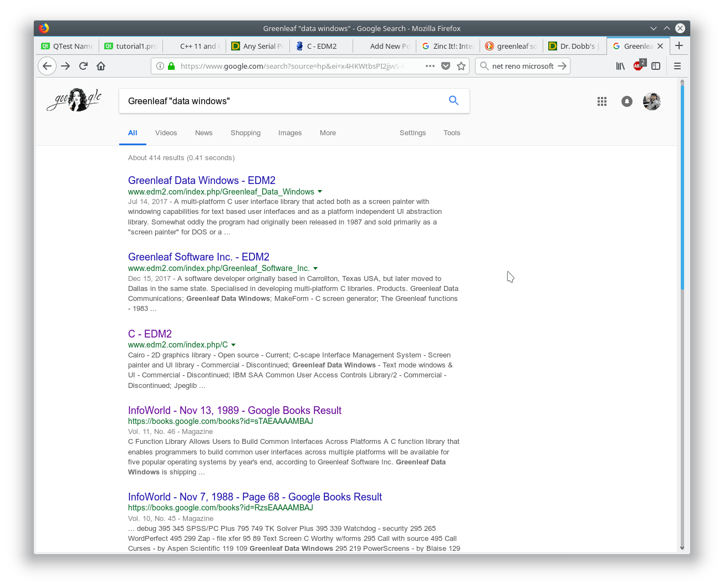Expand options arrow for Greenleaf_Software_Inc. URL
724x588 pixels.
click(315, 268)
